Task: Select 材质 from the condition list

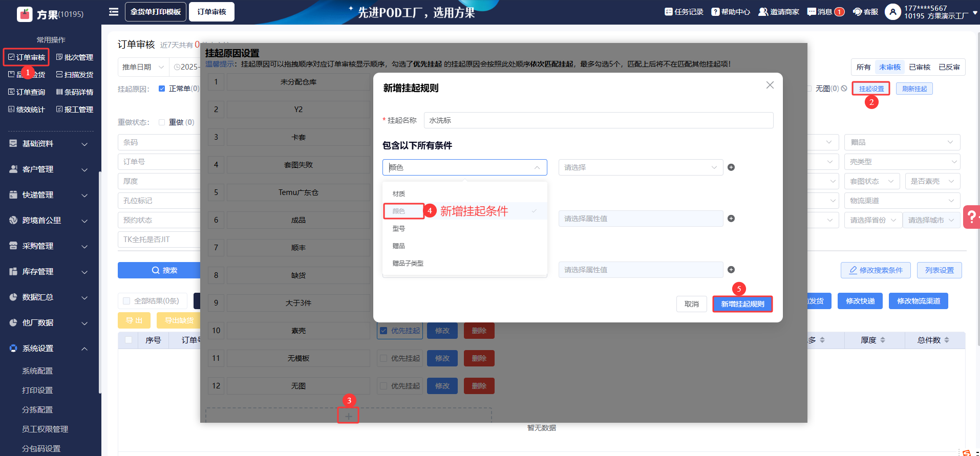Action: pyautogui.click(x=464, y=193)
